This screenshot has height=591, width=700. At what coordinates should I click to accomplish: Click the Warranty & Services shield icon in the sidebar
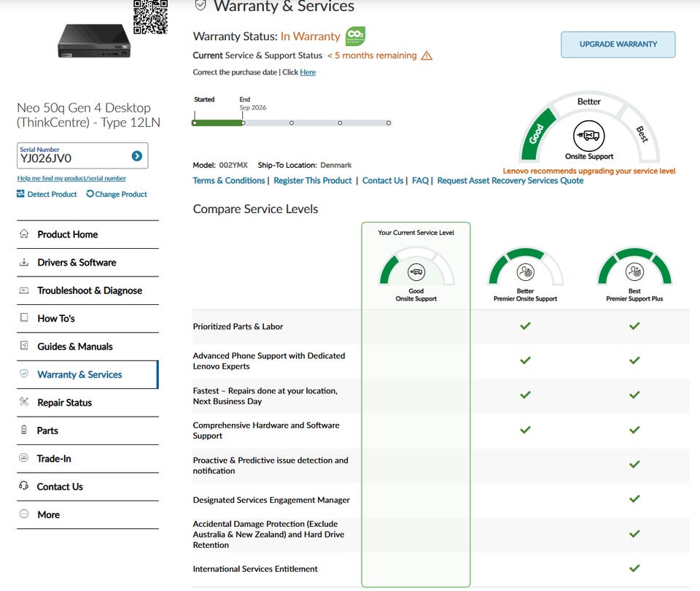click(x=24, y=374)
